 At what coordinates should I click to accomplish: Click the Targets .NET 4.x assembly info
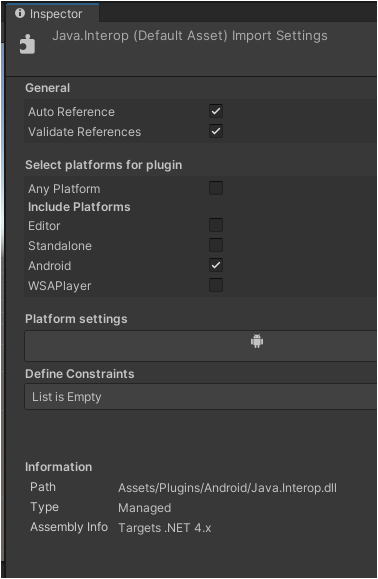165,528
